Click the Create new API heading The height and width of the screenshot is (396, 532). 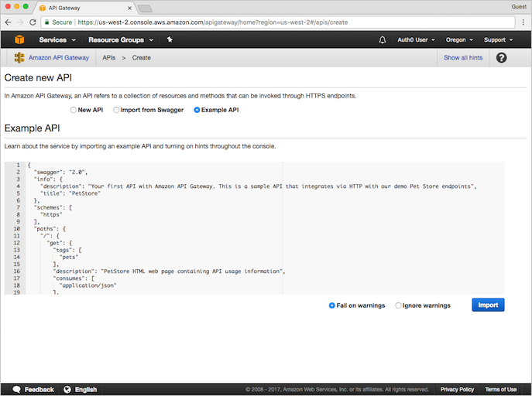[38, 78]
